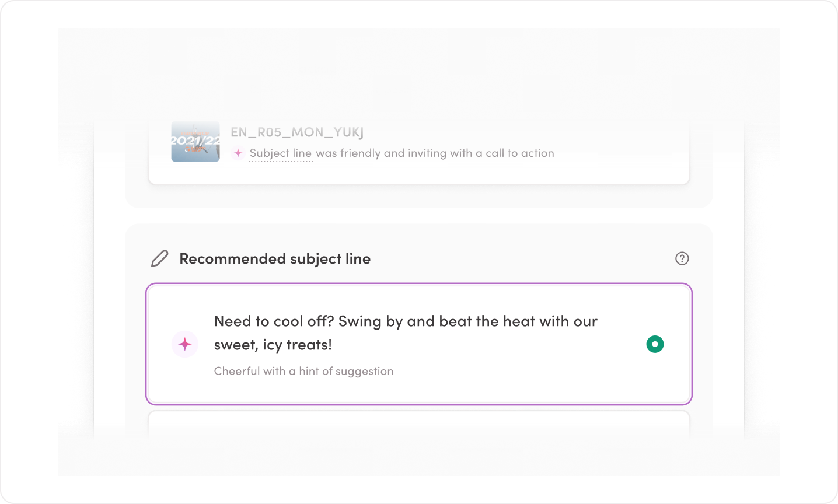Open the 2021/22 campaign thumbnail
The width and height of the screenshot is (838, 504).
195,142
